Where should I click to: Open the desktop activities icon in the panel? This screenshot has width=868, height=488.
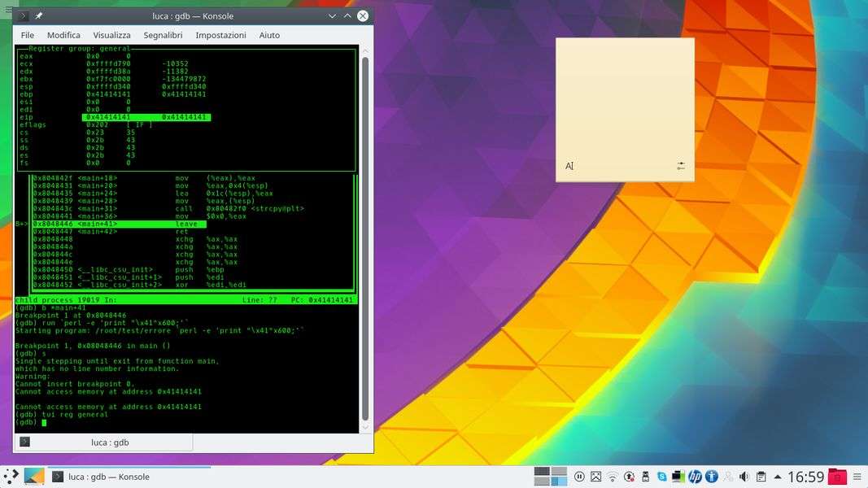coord(34,477)
